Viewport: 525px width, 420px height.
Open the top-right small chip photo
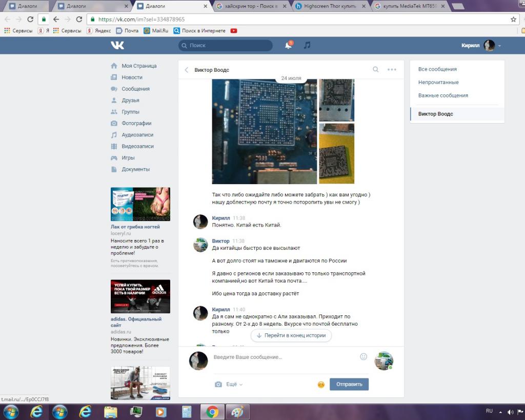pyautogui.click(x=336, y=100)
